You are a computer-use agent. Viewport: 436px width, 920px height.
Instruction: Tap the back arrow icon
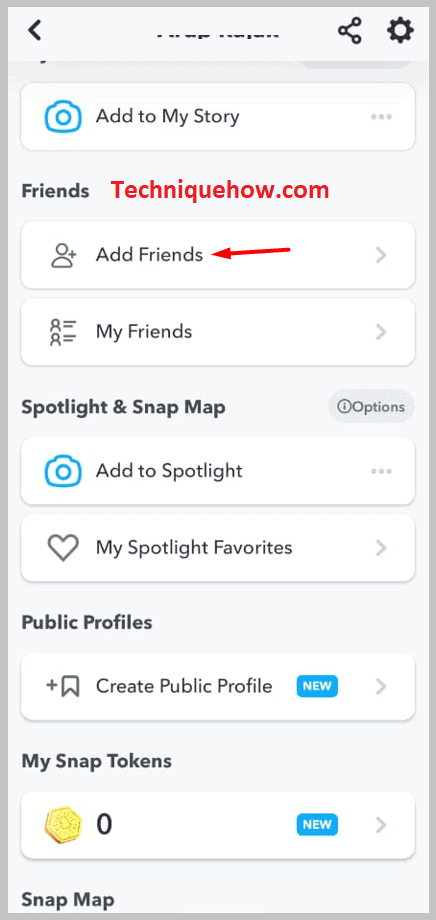point(35,30)
